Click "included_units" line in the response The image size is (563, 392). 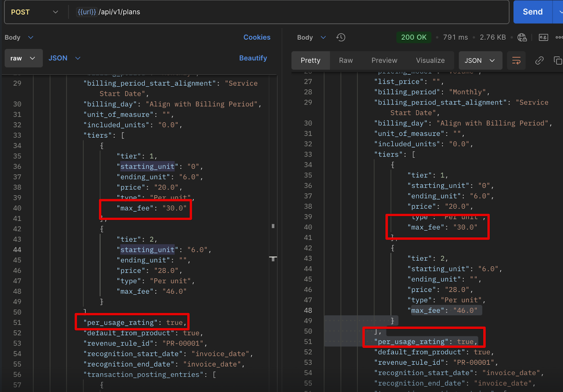pyautogui.click(x=424, y=144)
